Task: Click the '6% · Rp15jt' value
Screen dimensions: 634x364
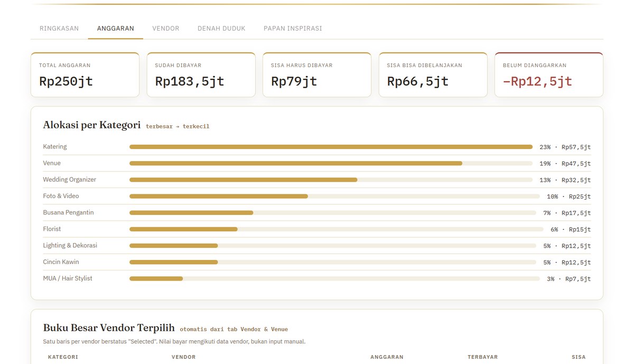Action: pos(571,229)
